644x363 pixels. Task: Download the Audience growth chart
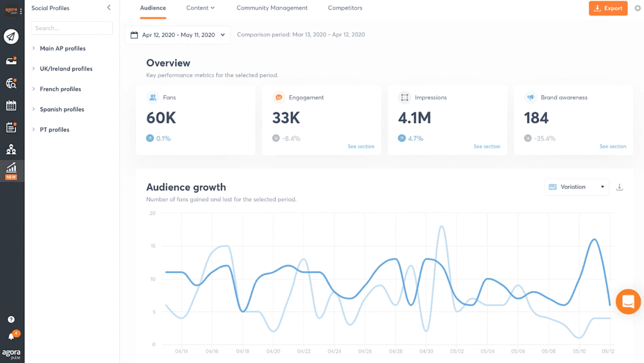(619, 187)
